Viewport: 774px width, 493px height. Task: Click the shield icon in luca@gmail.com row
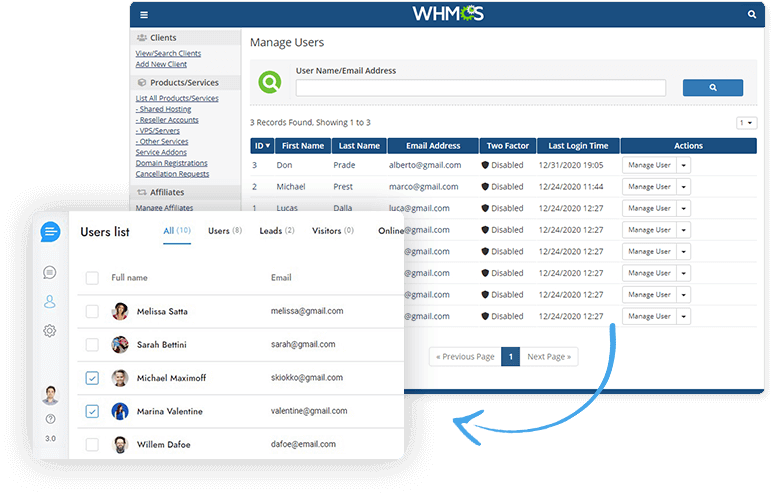[x=485, y=209]
